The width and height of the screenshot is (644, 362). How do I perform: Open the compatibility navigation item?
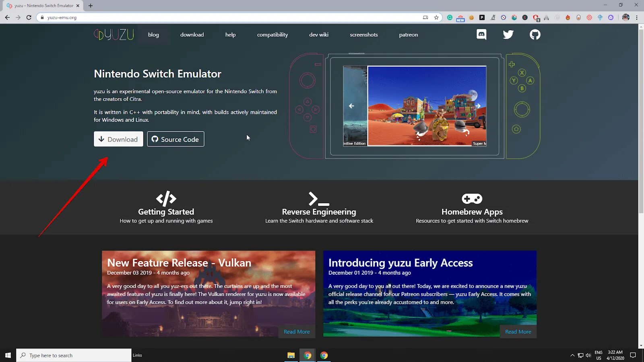272,35
